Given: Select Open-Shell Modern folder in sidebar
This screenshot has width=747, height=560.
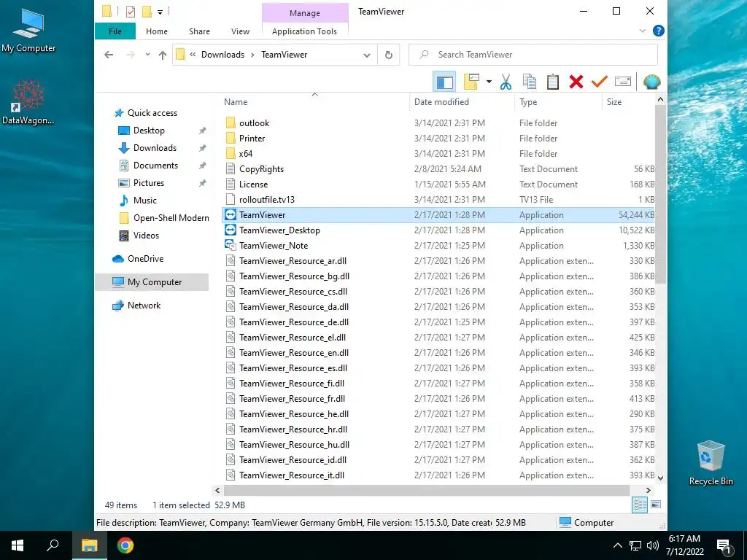Looking at the screenshot, I should click(171, 218).
